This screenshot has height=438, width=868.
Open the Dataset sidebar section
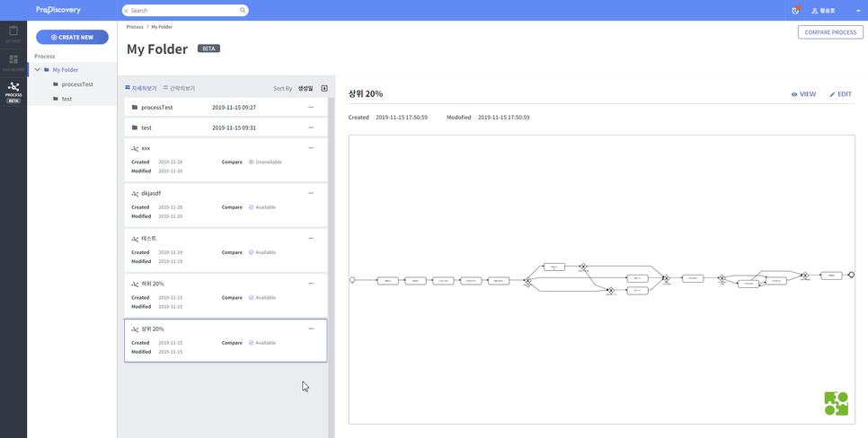(13, 34)
